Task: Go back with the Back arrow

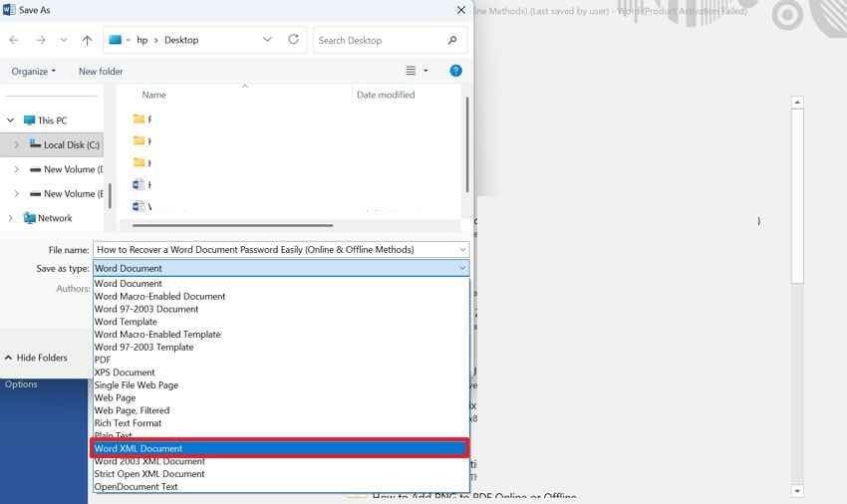Action: click(x=14, y=40)
